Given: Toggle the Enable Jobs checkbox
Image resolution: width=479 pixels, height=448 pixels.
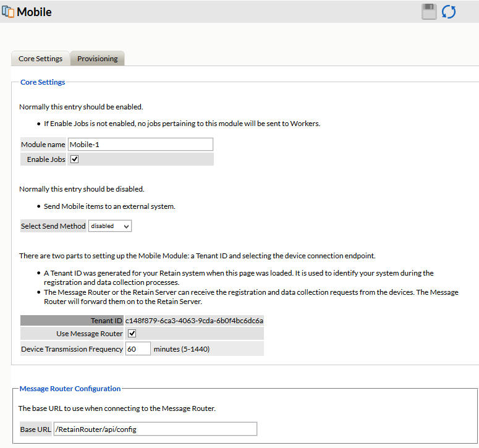Looking at the screenshot, I should point(75,159).
